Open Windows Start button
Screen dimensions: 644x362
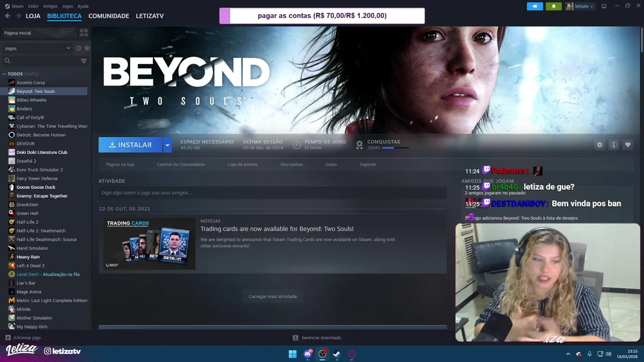[292, 354]
